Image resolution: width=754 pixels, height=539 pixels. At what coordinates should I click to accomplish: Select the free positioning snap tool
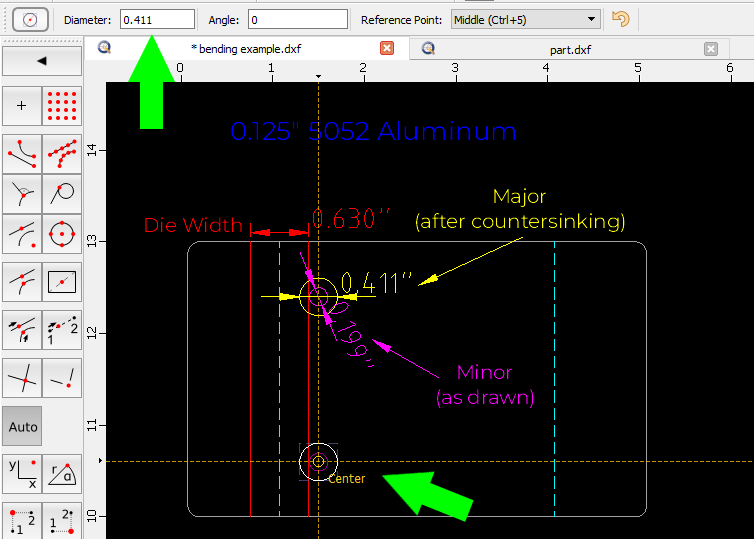pyautogui.click(x=22, y=105)
